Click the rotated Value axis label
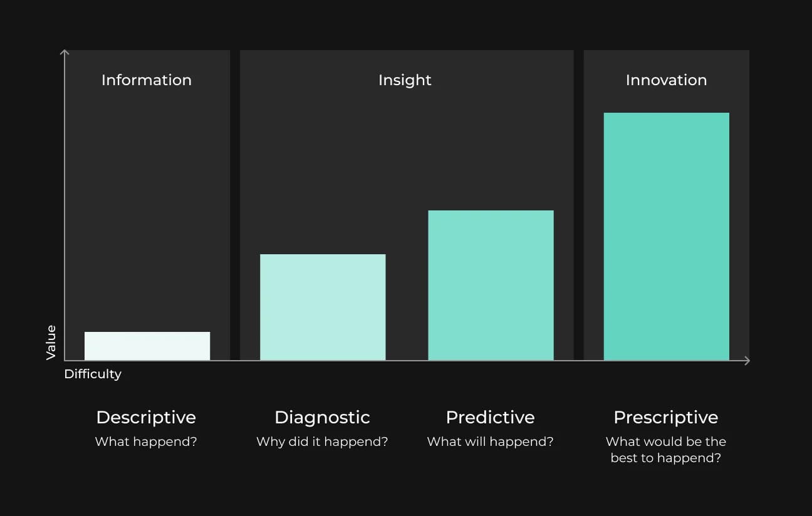 (51, 342)
